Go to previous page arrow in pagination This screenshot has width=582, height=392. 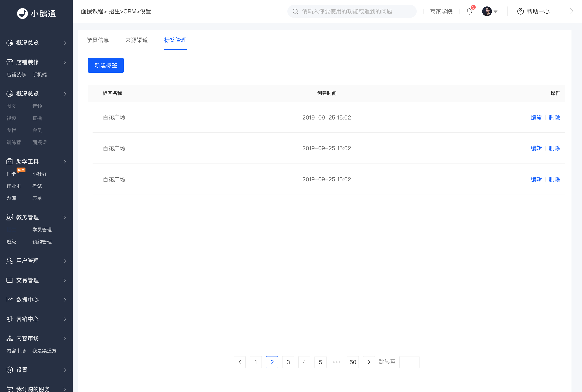click(x=240, y=362)
